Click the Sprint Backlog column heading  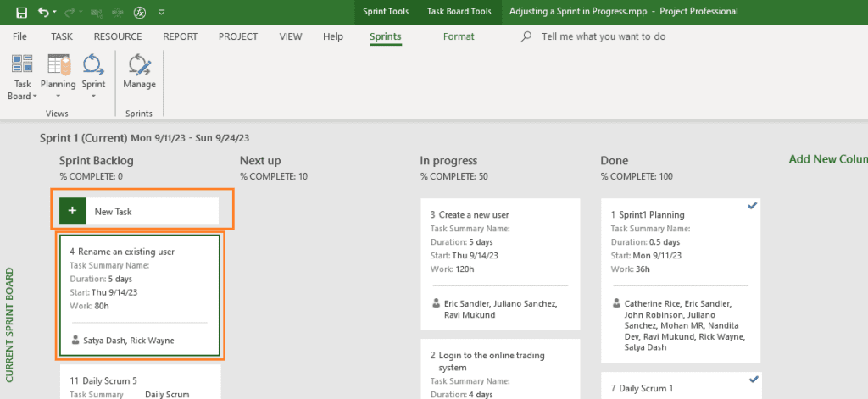click(x=97, y=161)
